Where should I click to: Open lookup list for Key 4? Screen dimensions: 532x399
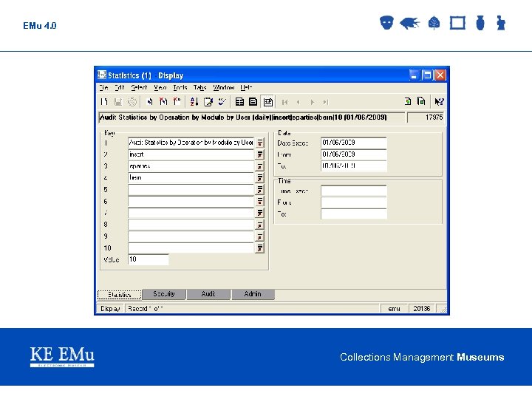tap(259, 177)
